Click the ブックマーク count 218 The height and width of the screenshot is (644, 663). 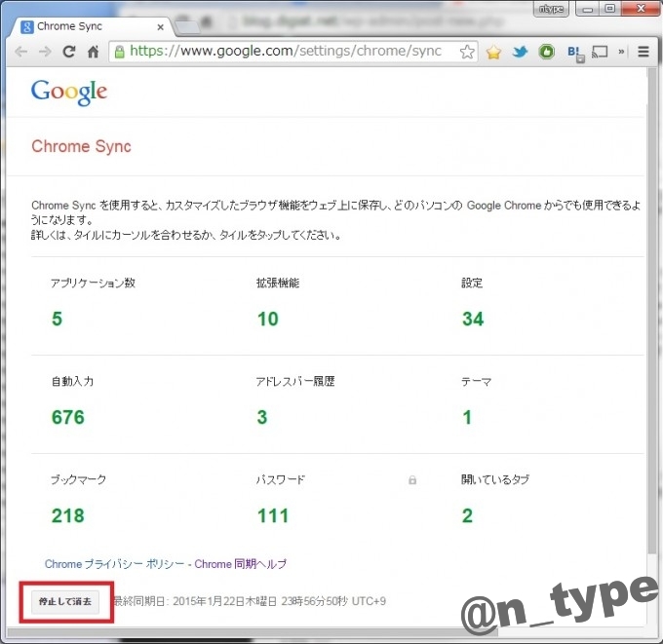(68, 515)
